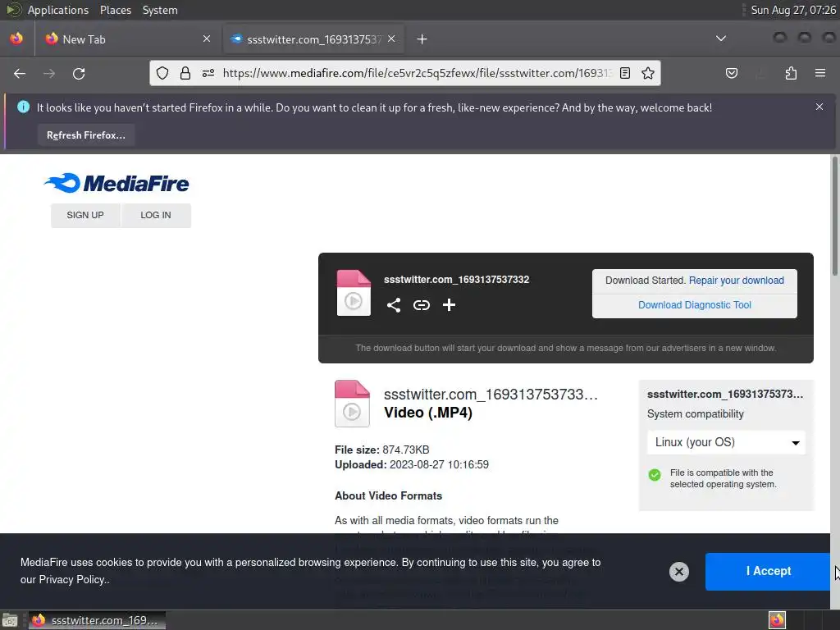Click the ssstwitter.com taskbar window button
840x630 pixels.
pyautogui.click(x=97, y=620)
